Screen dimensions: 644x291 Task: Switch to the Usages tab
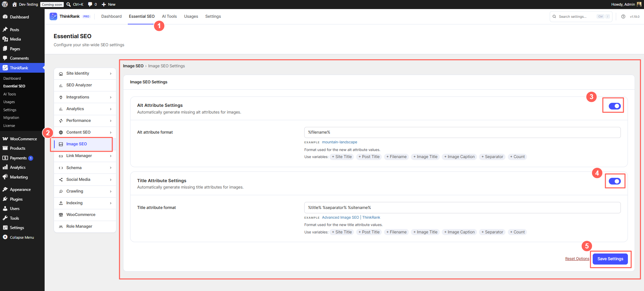[x=191, y=16]
